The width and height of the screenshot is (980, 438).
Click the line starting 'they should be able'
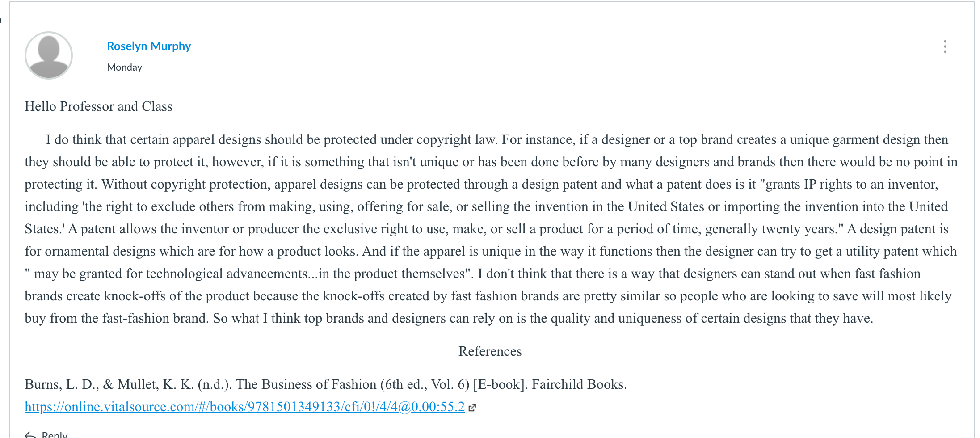[x=491, y=162]
